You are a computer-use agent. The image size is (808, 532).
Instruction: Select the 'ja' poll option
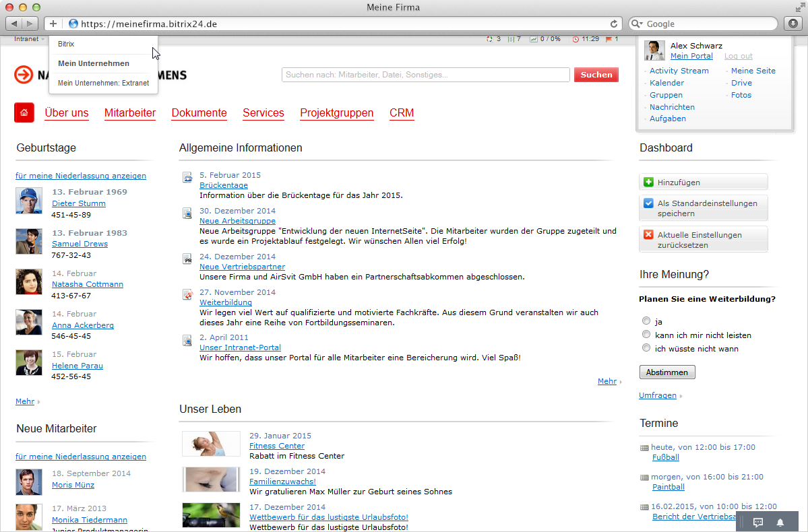(x=646, y=321)
